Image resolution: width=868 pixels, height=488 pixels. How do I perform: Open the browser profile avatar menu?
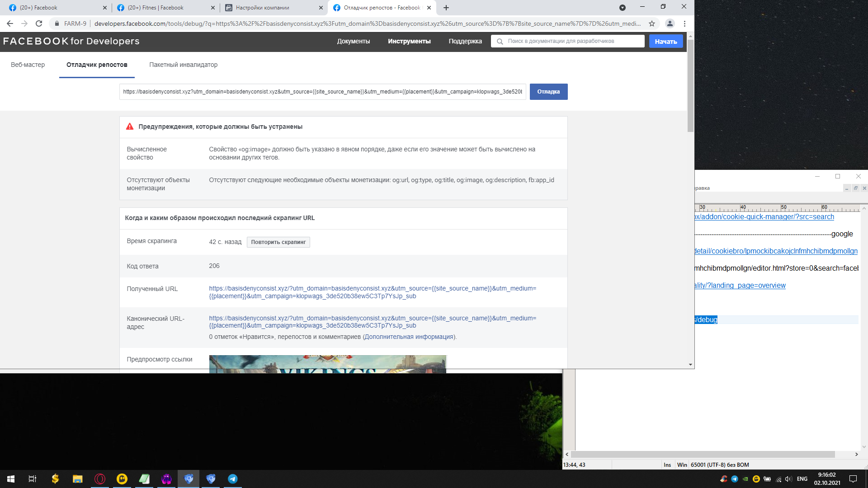[x=670, y=23]
